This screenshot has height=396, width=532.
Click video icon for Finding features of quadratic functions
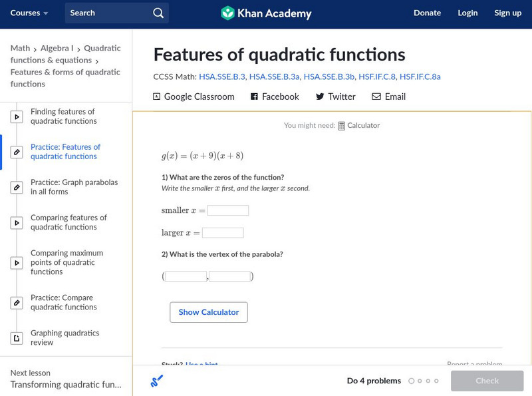coord(17,117)
